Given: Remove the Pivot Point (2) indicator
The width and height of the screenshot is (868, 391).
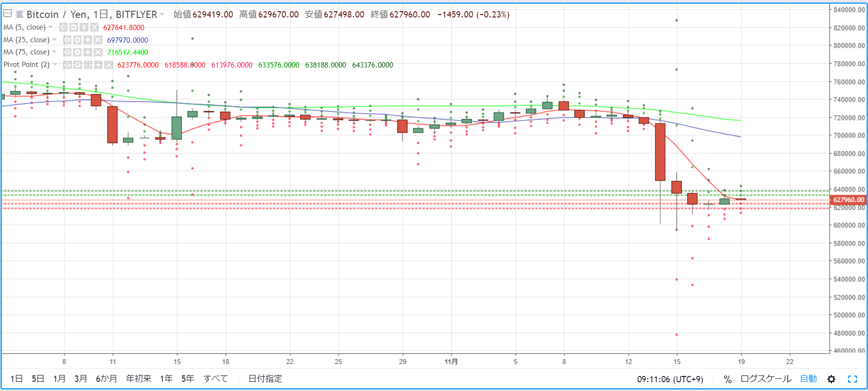Looking at the screenshot, I should (108, 65).
